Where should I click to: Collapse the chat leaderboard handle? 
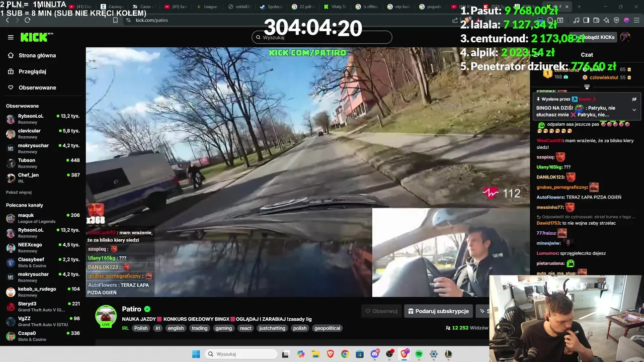(x=587, y=87)
